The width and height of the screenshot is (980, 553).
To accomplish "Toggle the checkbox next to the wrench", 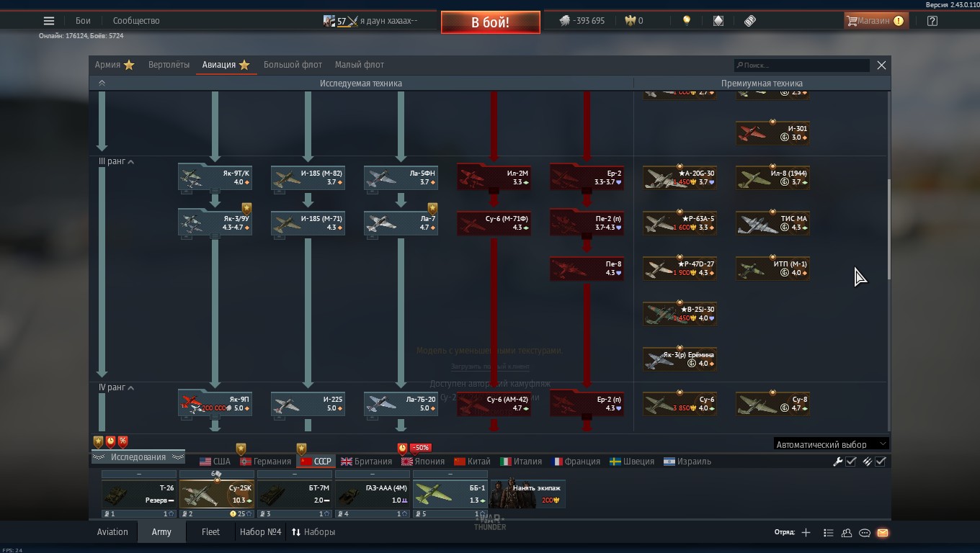I will [851, 462].
